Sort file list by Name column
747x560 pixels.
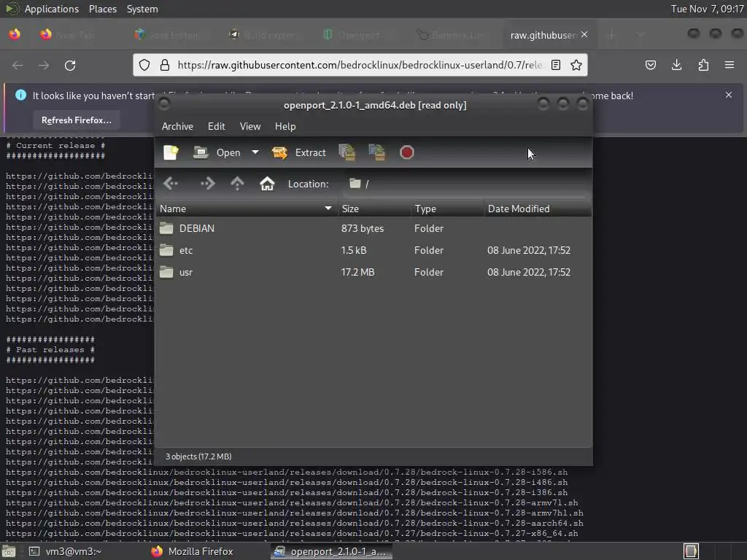(247, 209)
